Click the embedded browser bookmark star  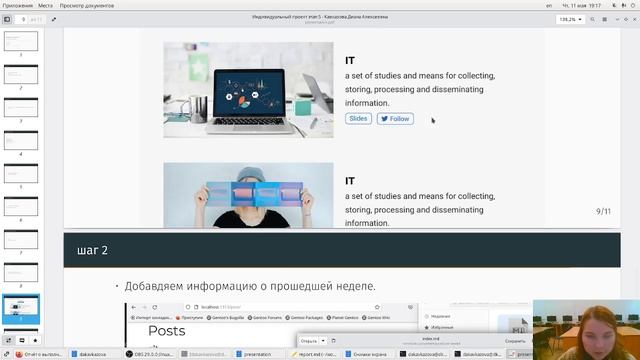point(377,307)
